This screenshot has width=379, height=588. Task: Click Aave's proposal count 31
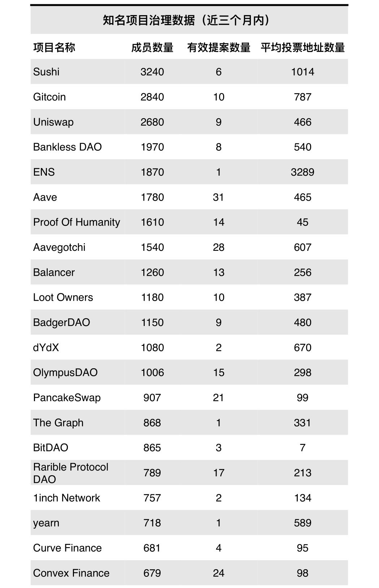tap(218, 197)
